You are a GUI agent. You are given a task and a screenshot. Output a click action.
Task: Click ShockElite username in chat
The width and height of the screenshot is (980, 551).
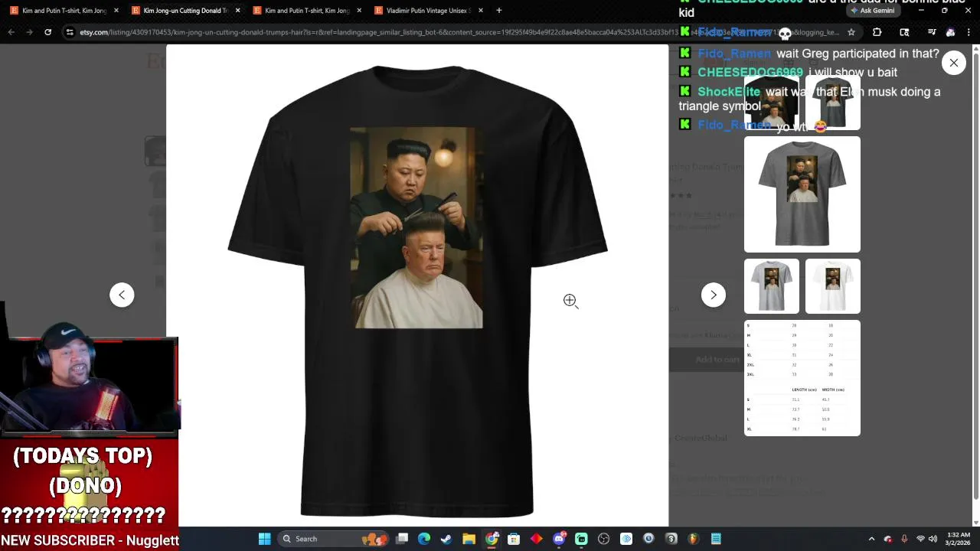tap(729, 92)
